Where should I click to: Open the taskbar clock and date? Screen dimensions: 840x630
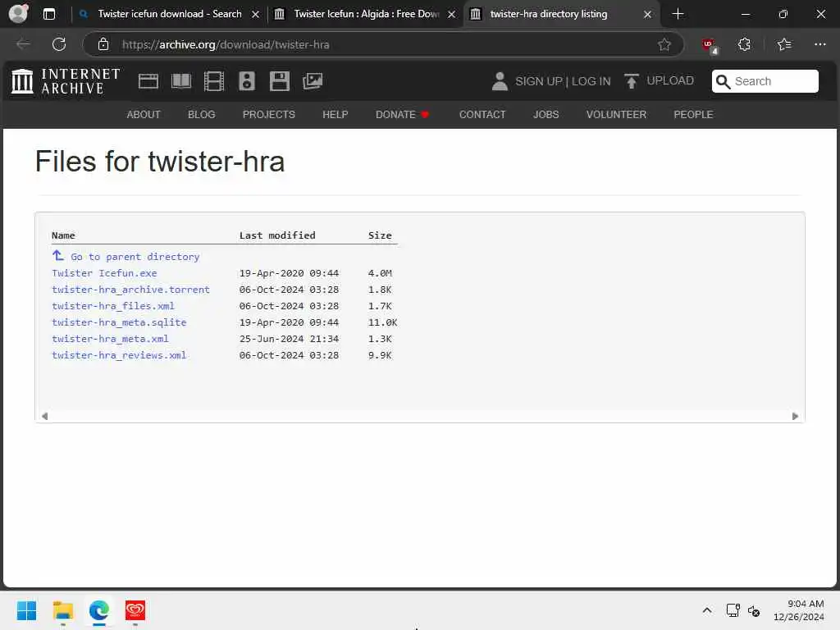(x=798, y=610)
